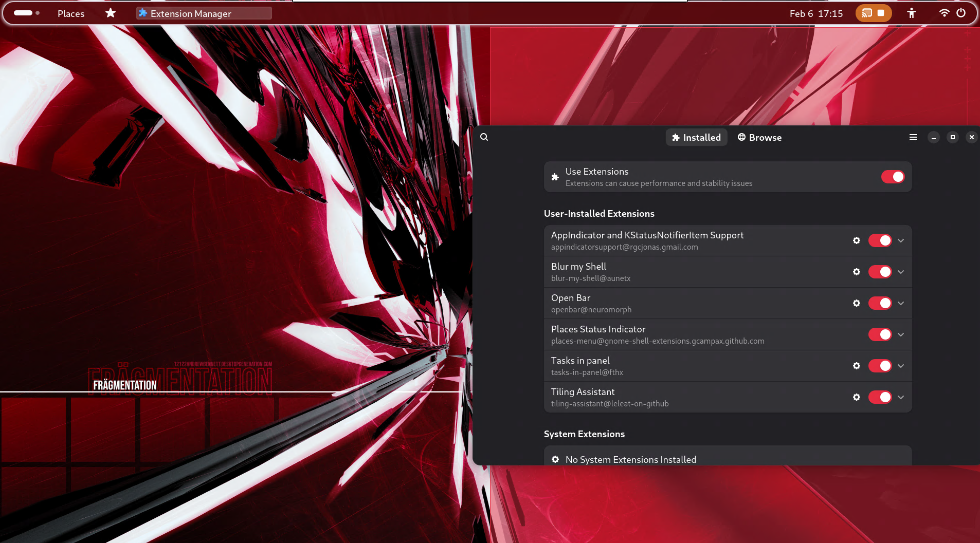Click the star favorites icon in top bar

coord(111,13)
